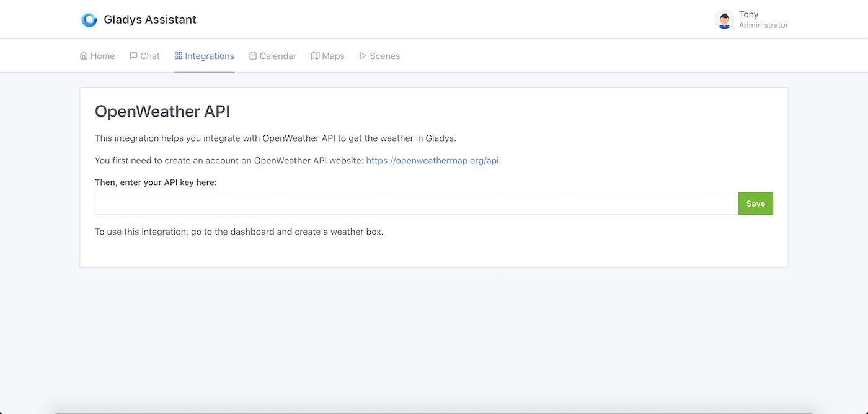Click the API key input field
868x414 pixels.
coord(415,203)
